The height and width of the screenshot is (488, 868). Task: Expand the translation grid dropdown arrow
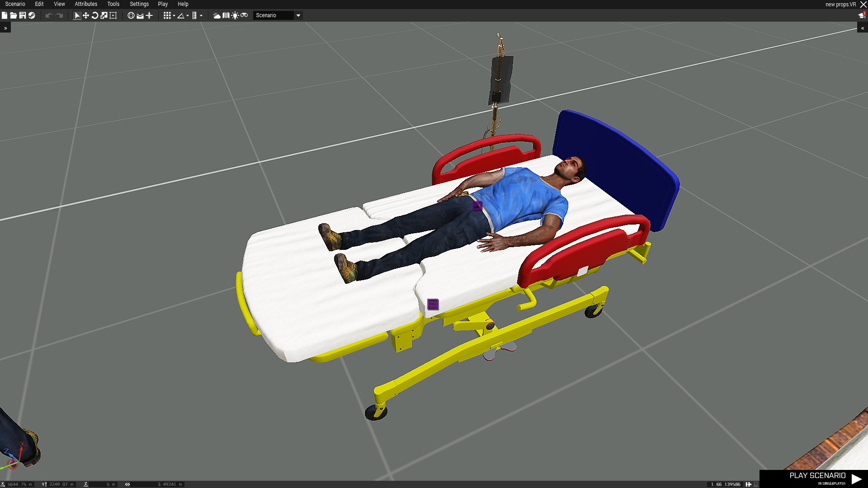(x=174, y=16)
